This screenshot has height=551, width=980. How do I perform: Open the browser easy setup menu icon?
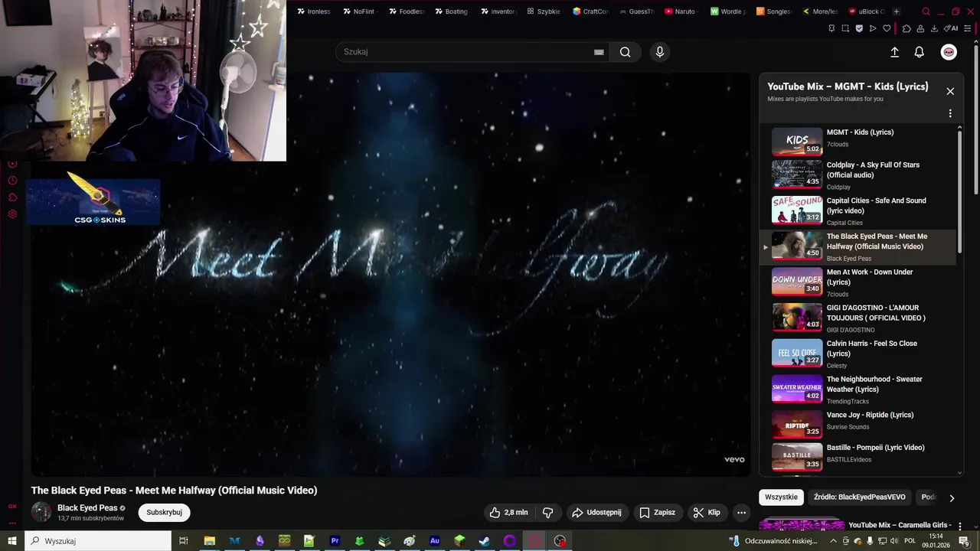pos(969,28)
